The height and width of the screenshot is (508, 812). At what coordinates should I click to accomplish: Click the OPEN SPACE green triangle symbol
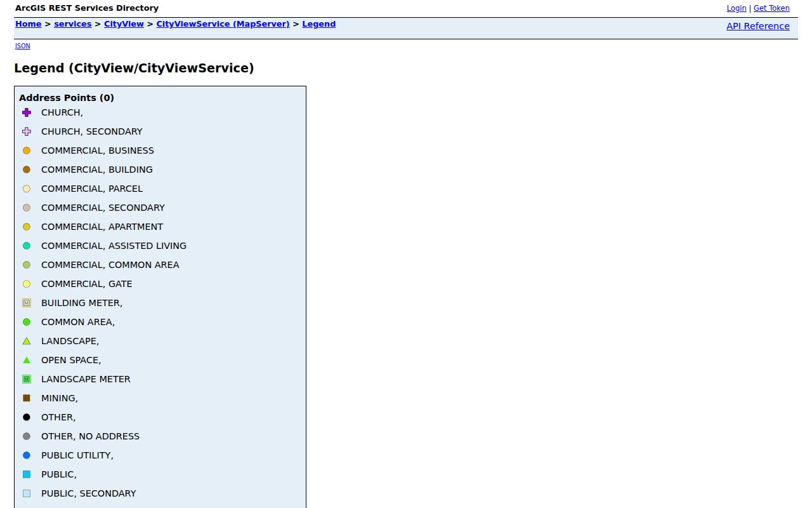coord(27,360)
